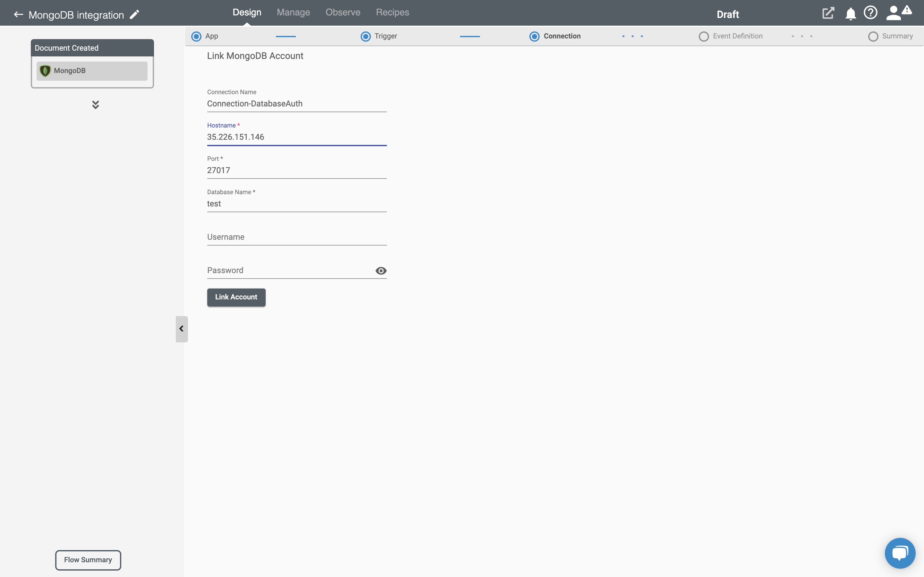Click the Hostname input field

pyautogui.click(x=297, y=137)
